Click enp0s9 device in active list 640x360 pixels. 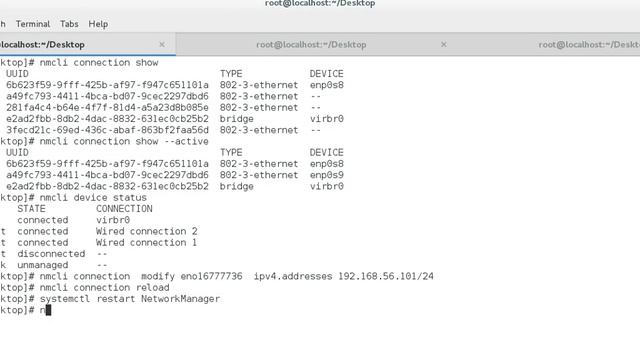pos(327,175)
